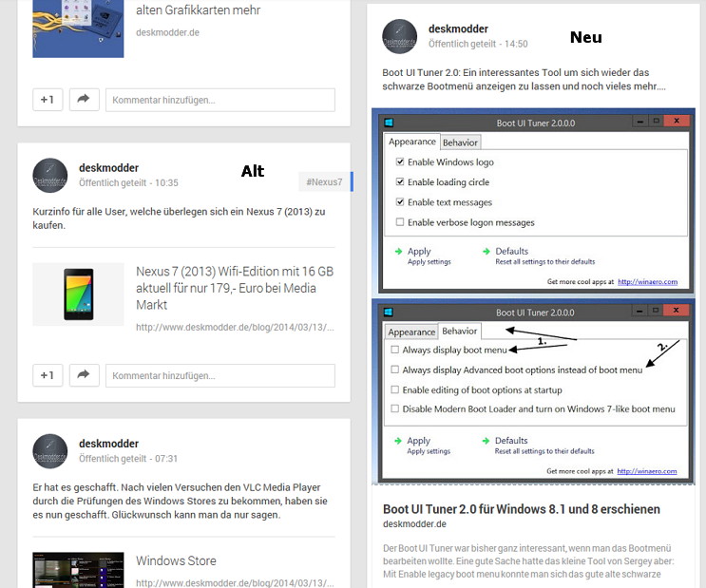Screen dimensions: 706x588
Task: Select Appearance tab in upper Boot UI Tuner
Action: coord(412,142)
